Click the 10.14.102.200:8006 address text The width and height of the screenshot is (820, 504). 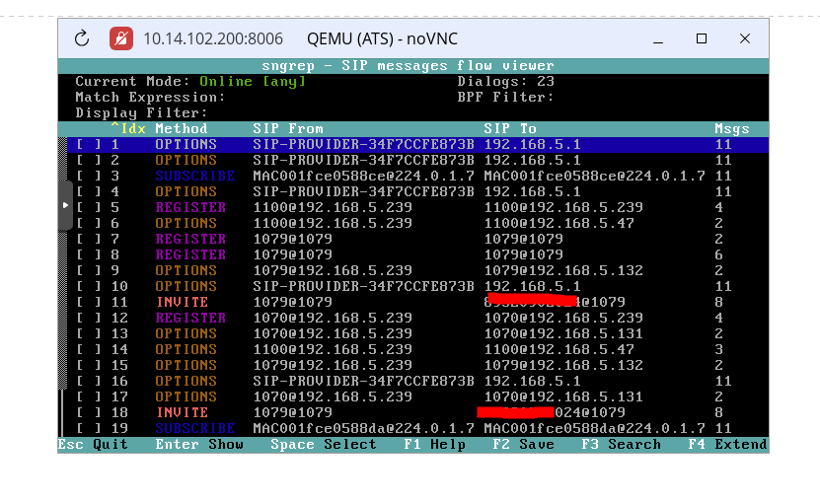[x=213, y=39]
